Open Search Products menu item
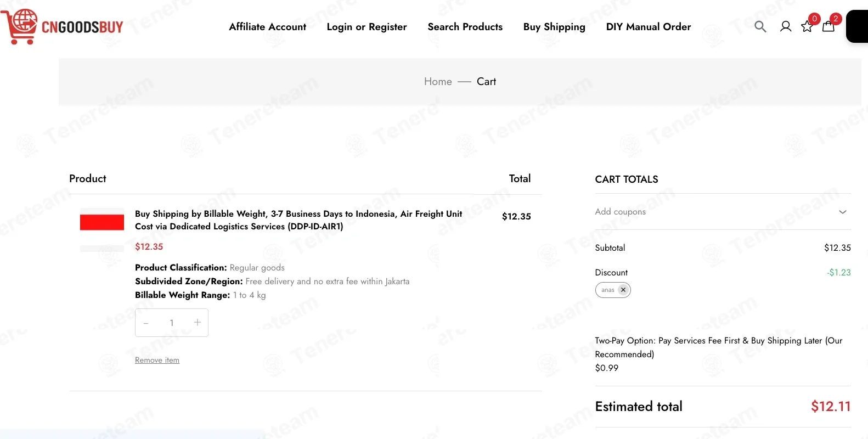Image resolution: width=868 pixels, height=439 pixels. tap(465, 26)
